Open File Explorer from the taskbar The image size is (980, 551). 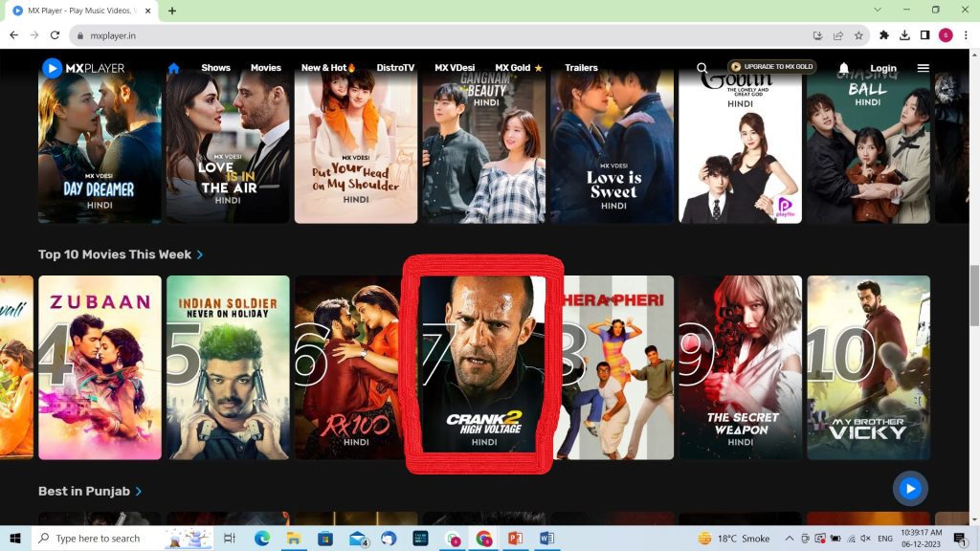point(293,538)
